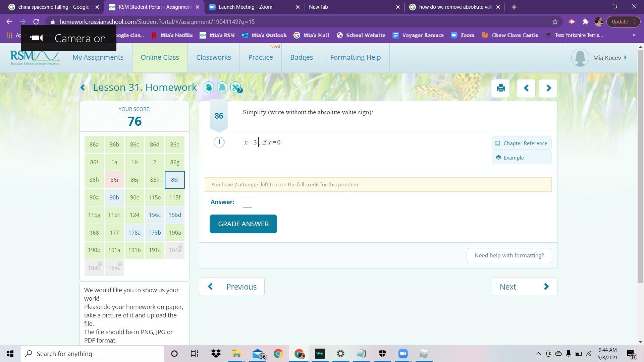The width and height of the screenshot is (644, 362).
Task: Open the Zoom app in the taskbar
Action: tap(403, 354)
